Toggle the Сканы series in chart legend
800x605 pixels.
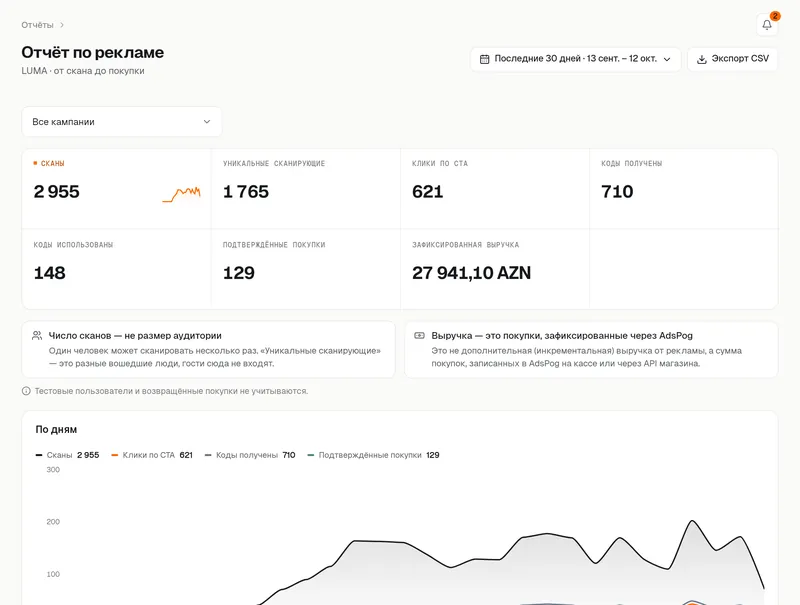(x=67, y=455)
